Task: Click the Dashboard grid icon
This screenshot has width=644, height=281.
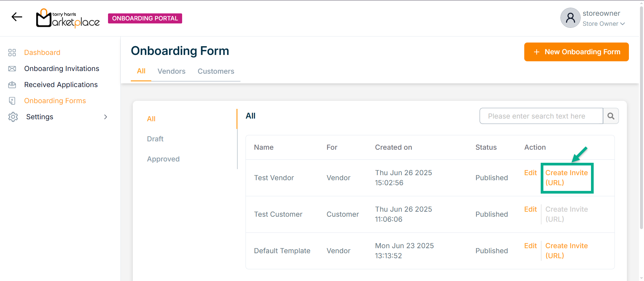Action: coord(12,53)
